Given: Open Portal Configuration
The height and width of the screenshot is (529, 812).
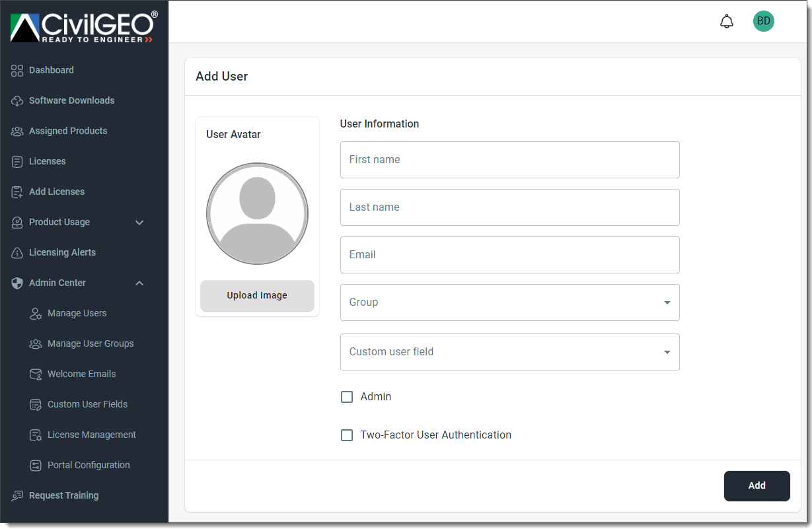Looking at the screenshot, I should [89, 465].
